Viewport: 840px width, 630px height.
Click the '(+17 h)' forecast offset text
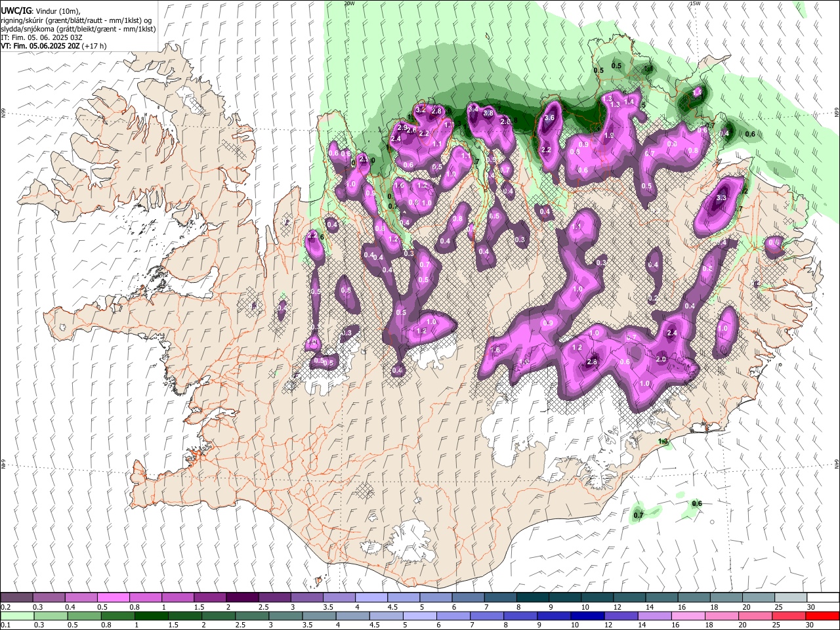pos(94,46)
